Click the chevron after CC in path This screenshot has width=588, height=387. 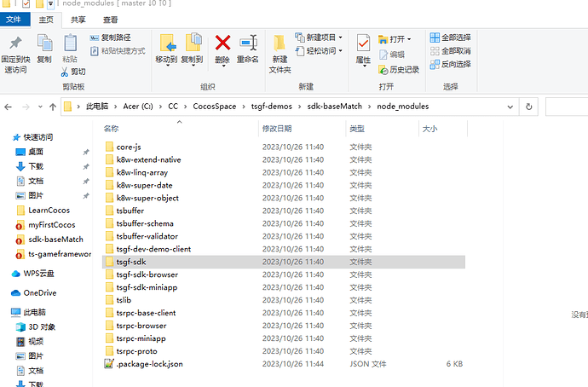(185, 107)
